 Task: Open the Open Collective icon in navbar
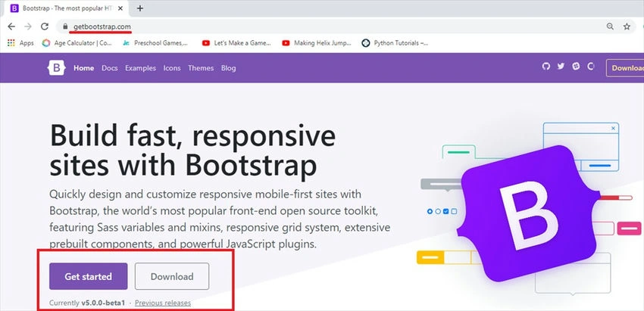coord(591,67)
